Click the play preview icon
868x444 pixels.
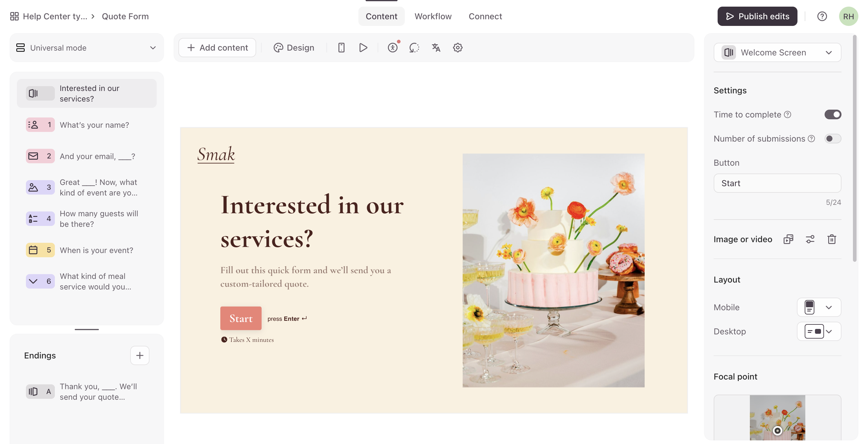[363, 48]
